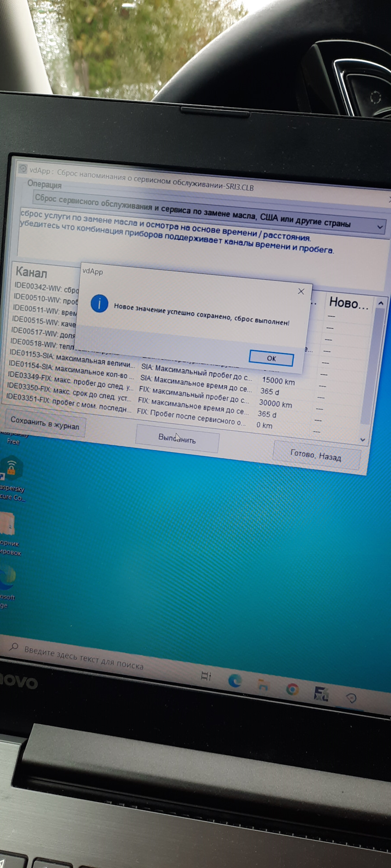Open Task View on the taskbar

pyautogui.click(x=206, y=676)
